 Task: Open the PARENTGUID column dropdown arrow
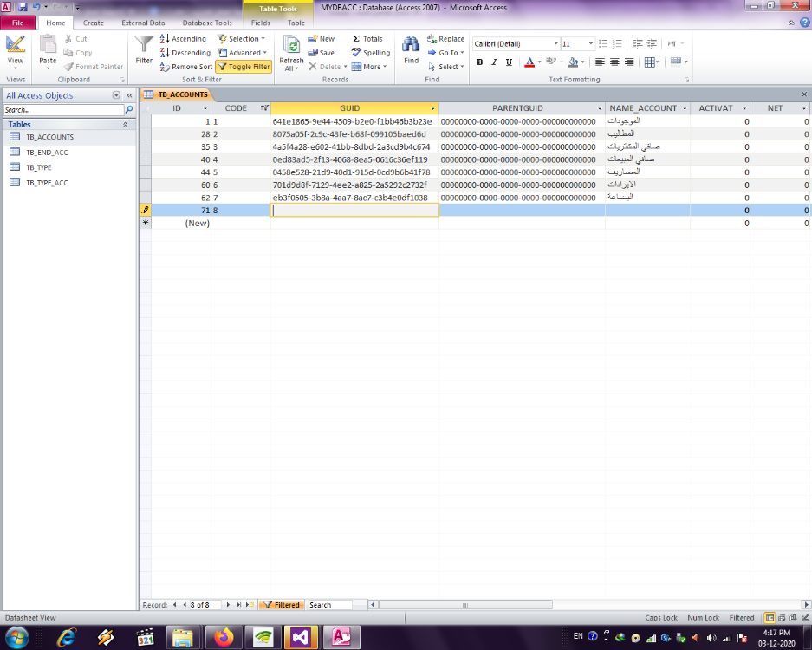pyautogui.click(x=600, y=108)
